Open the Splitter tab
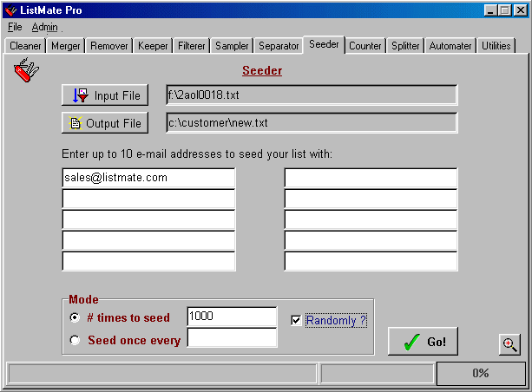The image size is (532, 392). (405, 46)
